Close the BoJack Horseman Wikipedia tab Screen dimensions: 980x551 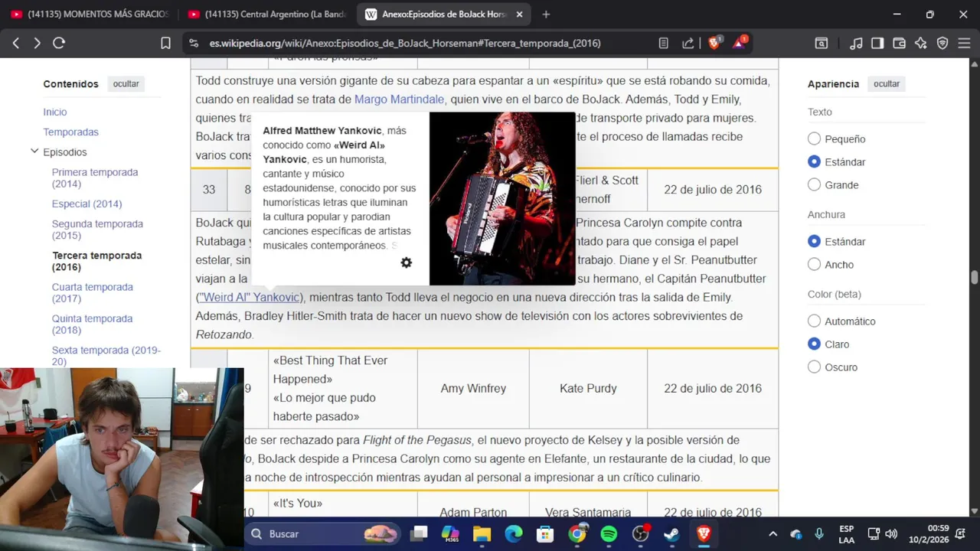519,15
